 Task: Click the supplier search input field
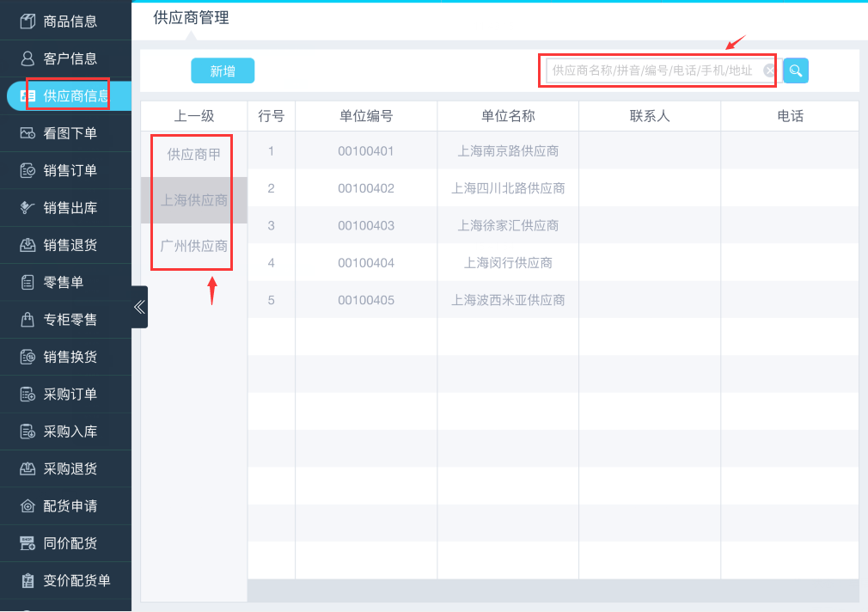click(653, 70)
